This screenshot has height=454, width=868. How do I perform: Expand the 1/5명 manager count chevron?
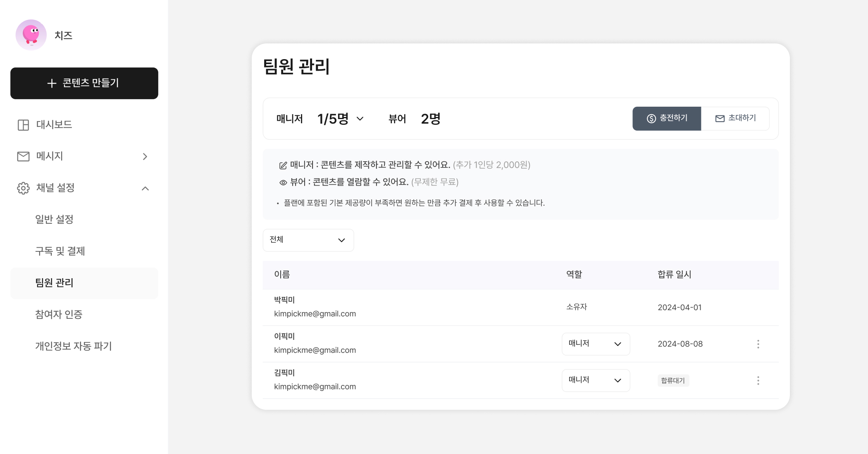coord(360,119)
